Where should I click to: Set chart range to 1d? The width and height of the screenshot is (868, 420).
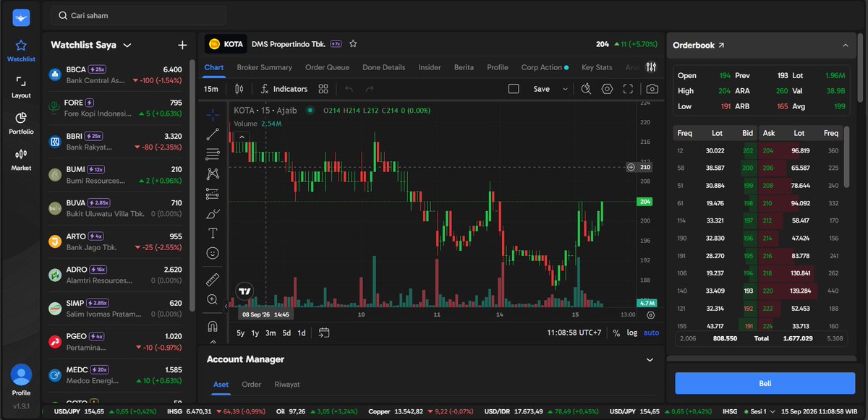302,333
